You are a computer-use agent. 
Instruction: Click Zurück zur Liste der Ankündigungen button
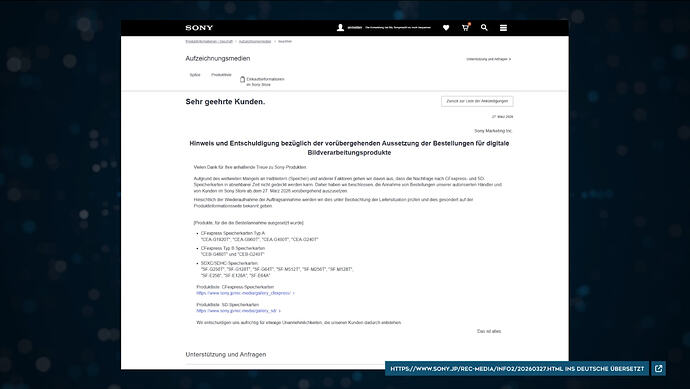click(x=477, y=101)
